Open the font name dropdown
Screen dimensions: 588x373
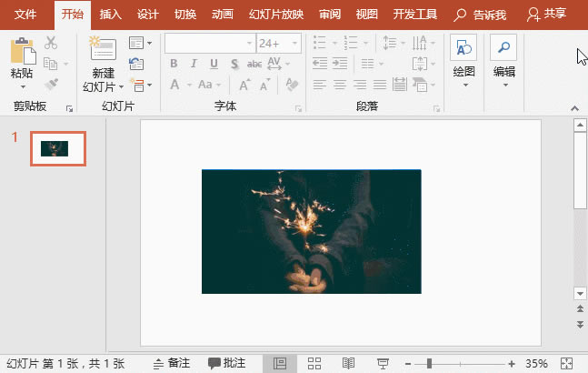pos(249,44)
